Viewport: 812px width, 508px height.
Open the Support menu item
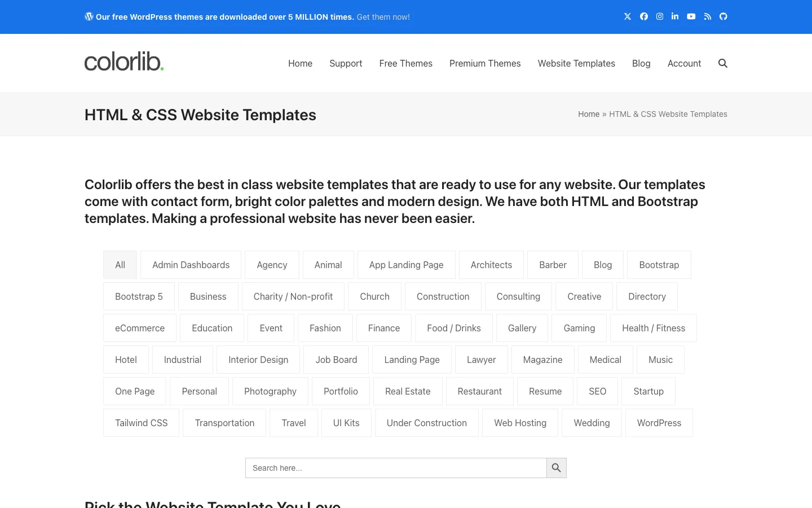pyautogui.click(x=346, y=63)
